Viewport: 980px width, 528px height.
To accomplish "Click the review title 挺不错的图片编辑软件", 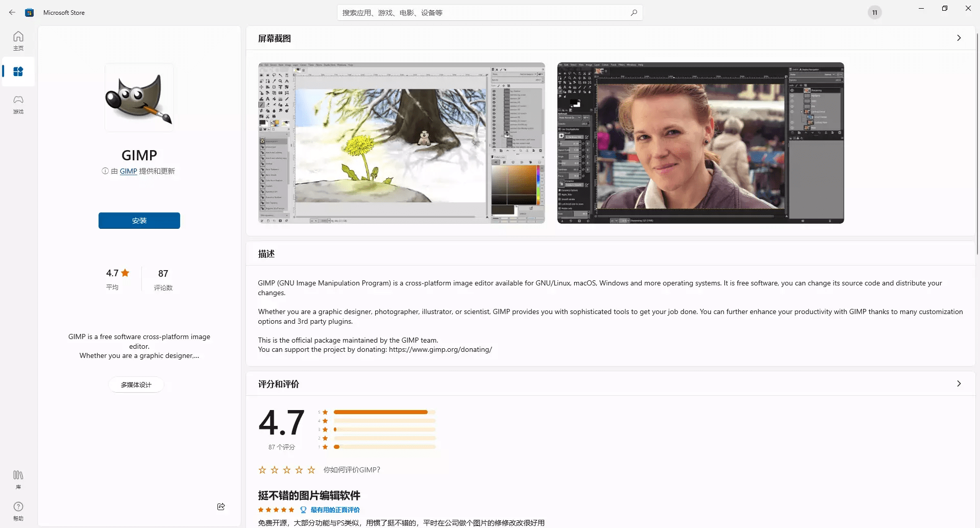I will point(309,495).
